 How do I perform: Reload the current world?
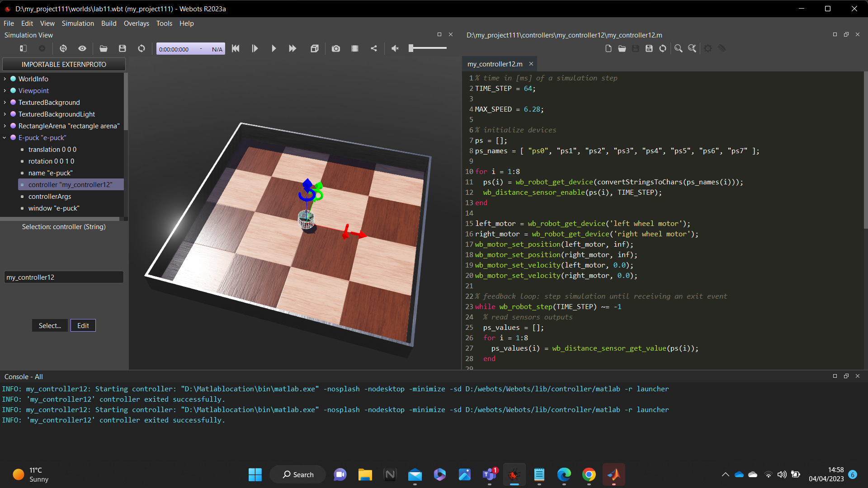click(142, 48)
